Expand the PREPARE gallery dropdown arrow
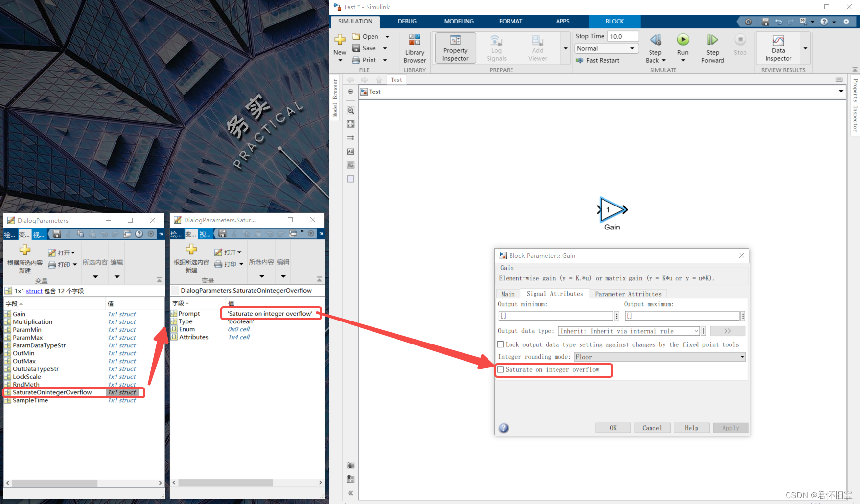The height and width of the screenshot is (504, 860). tap(566, 48)
